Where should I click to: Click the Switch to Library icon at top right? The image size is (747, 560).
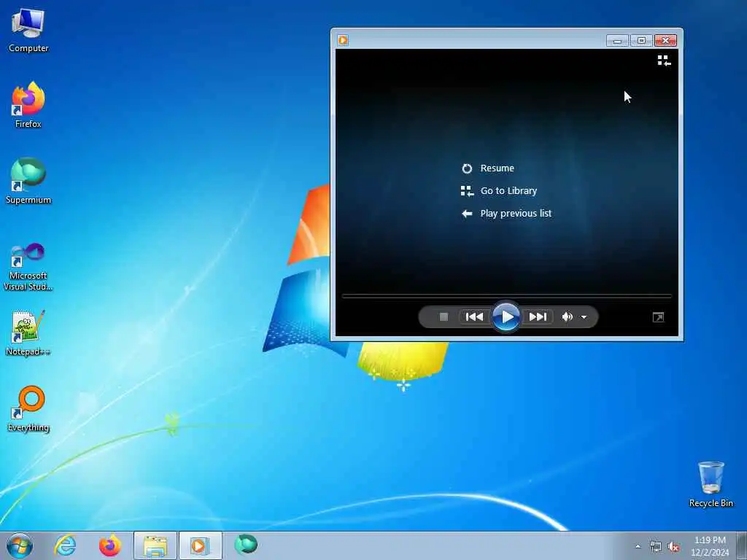point(664,61)
